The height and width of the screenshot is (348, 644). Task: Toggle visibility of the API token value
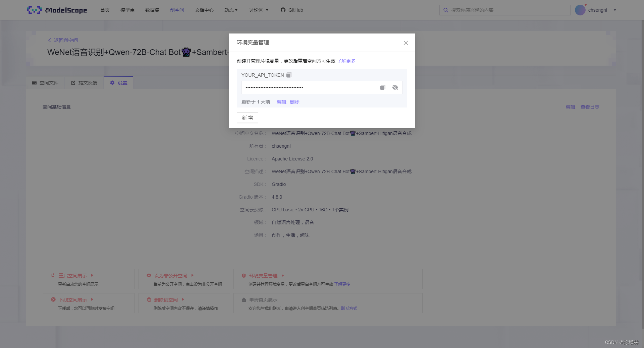coord(395,87)
